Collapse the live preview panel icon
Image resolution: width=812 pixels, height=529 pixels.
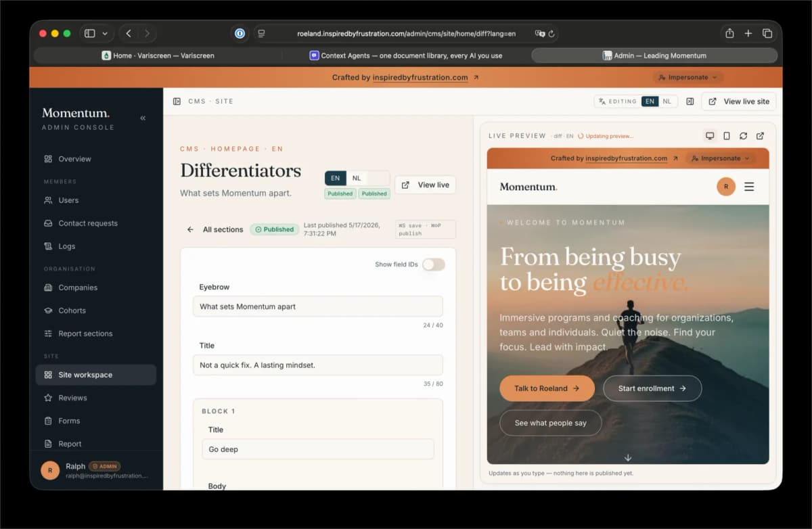pos(690,101)
